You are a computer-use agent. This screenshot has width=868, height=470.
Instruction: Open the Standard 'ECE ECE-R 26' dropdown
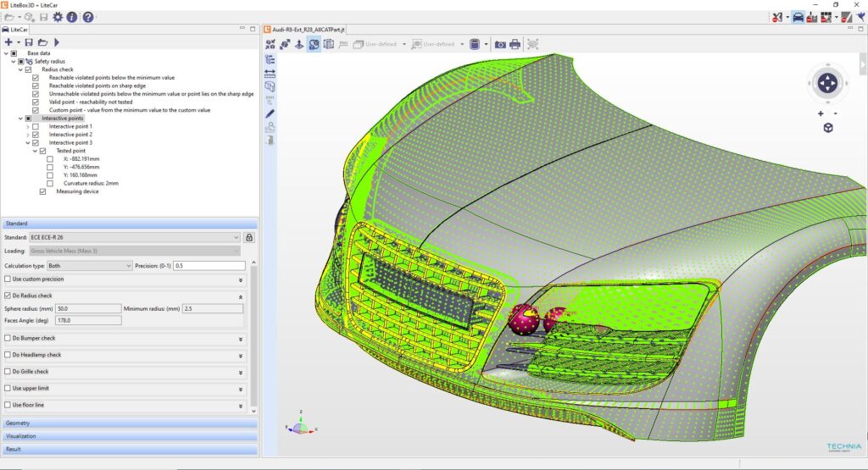pos(135,237)
